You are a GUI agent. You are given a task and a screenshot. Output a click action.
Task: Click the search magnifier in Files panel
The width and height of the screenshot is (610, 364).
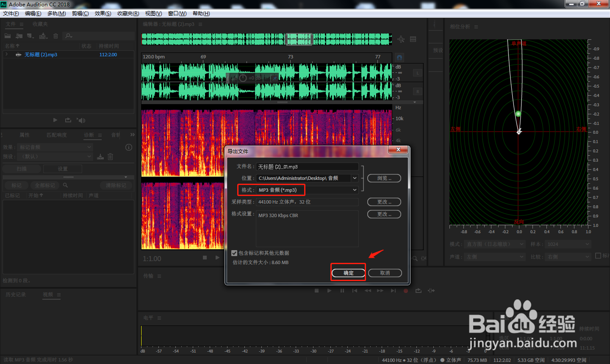[x=69, y=36]
